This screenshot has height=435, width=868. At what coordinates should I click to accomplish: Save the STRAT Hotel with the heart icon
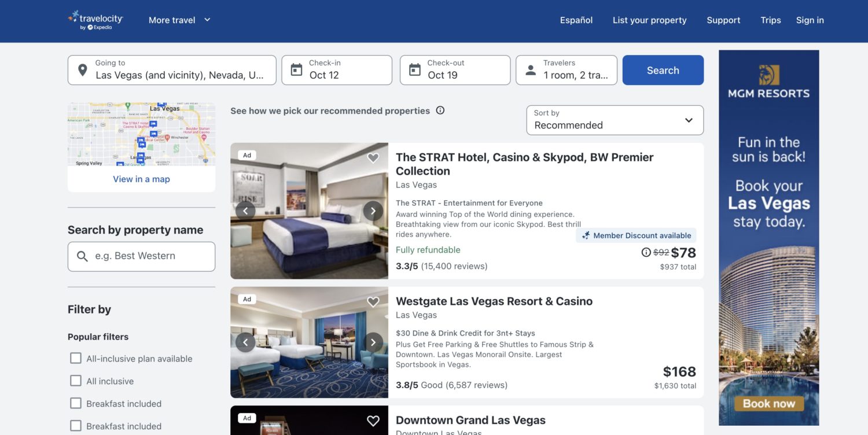[x=372, y=157]
